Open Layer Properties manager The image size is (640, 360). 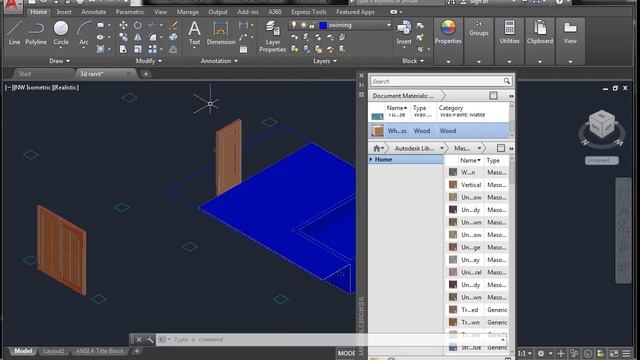(272, 37)
